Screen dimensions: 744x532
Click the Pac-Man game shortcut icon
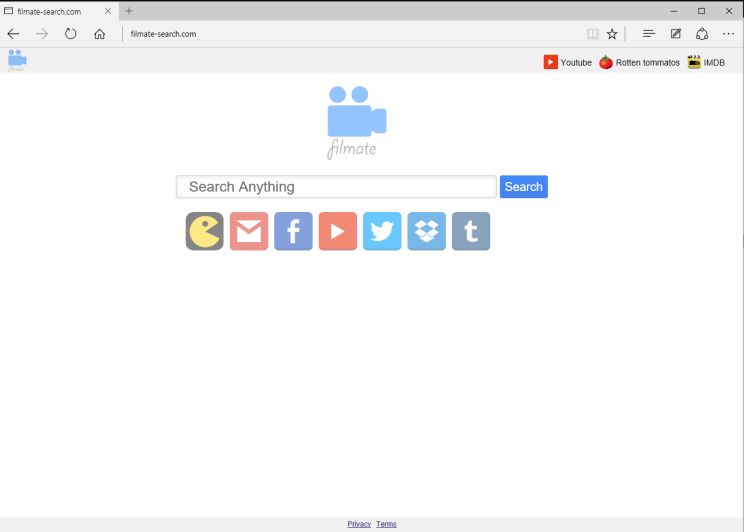click(x=205, y=231)
